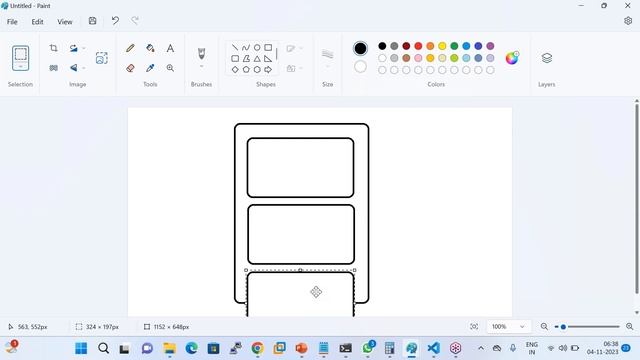Click the vertical canvas scrollbar

tap(636, 198)
